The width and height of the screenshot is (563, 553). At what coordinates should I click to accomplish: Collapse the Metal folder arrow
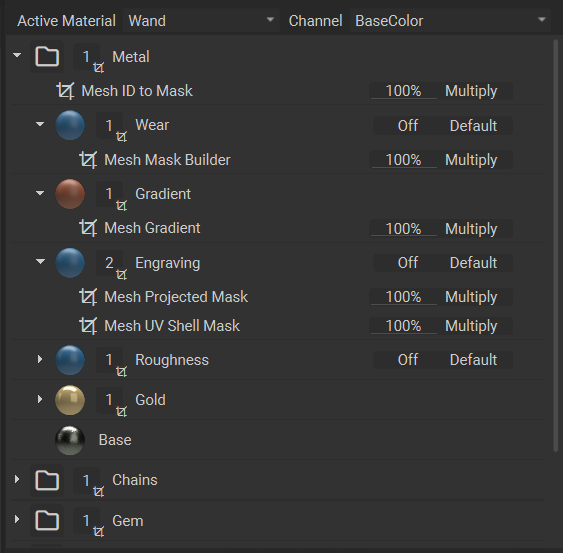point(17,55)
